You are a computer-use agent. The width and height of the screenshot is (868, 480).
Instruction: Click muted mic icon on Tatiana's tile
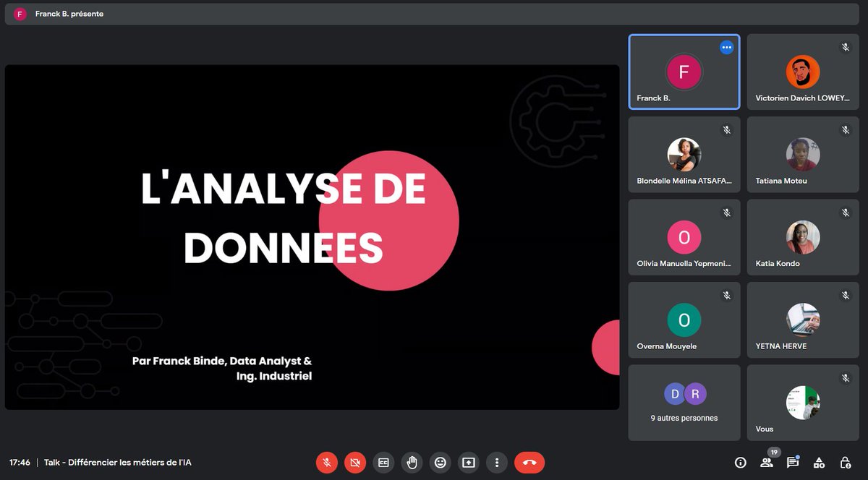846,130
